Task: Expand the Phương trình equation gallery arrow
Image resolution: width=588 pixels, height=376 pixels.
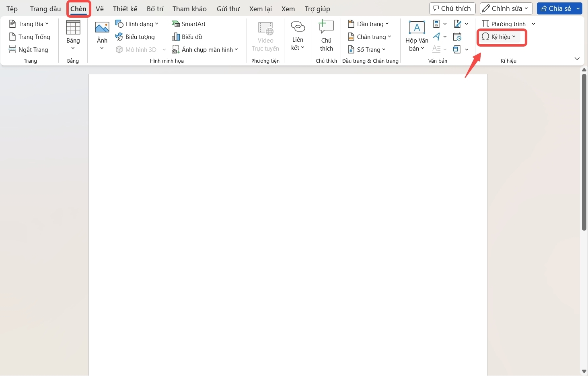Action: tap(533, 24)
